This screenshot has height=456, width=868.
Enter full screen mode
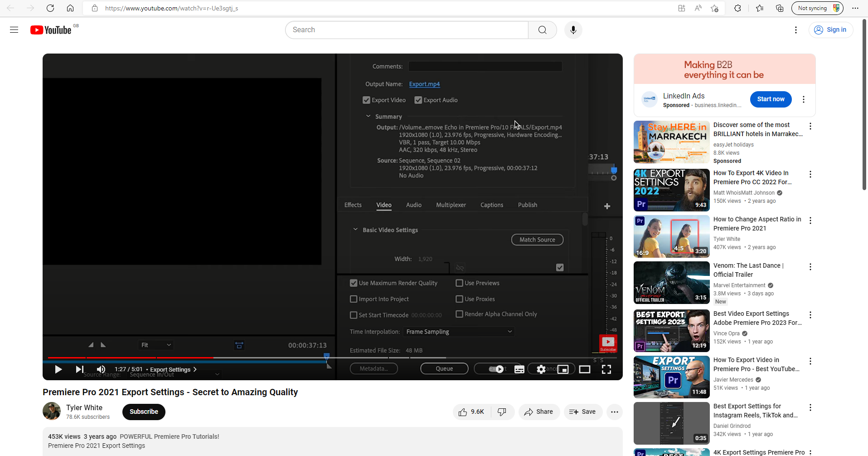[606, 369]
